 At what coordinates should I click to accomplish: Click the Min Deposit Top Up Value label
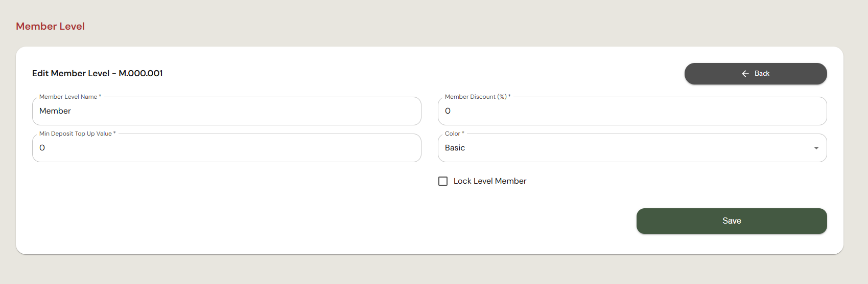tap(78, 134)
